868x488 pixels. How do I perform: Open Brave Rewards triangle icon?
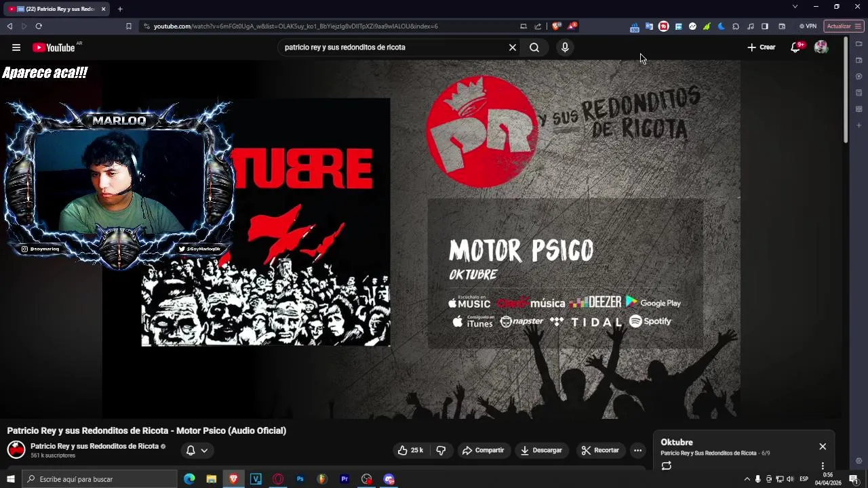click(x=572, y=26)
